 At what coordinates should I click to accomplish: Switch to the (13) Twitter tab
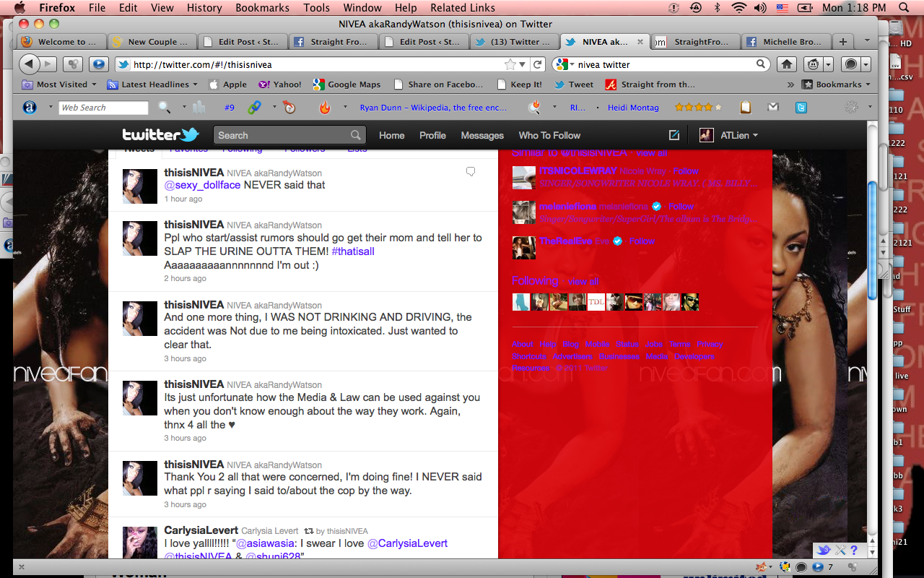[x=515, y=42]
